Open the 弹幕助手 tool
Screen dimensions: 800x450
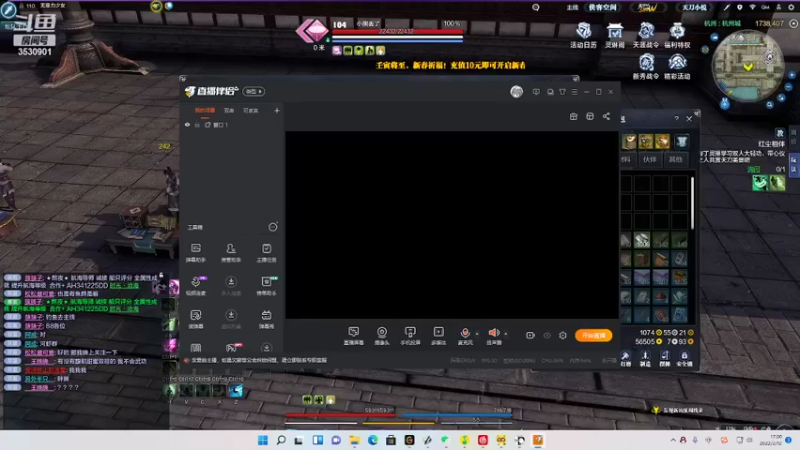point(195,253)
